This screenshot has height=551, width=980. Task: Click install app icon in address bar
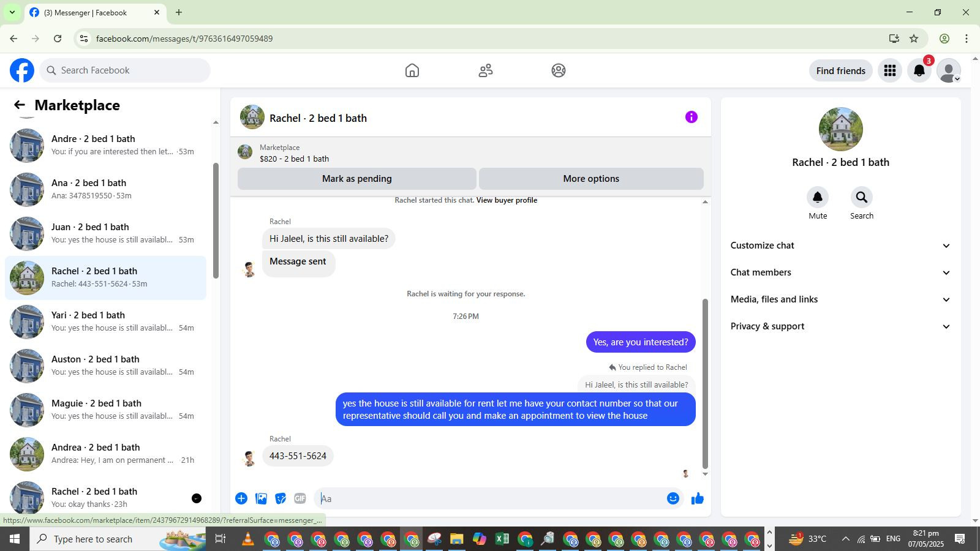(894, 39)
